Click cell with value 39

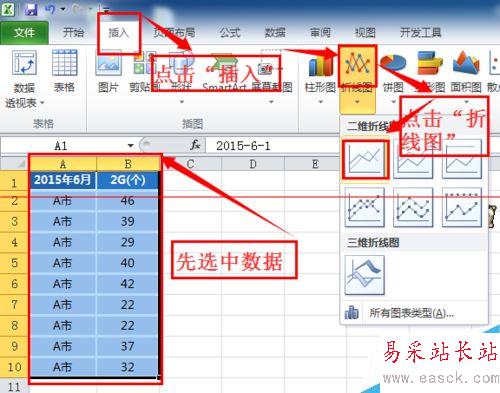pos(128,221)
